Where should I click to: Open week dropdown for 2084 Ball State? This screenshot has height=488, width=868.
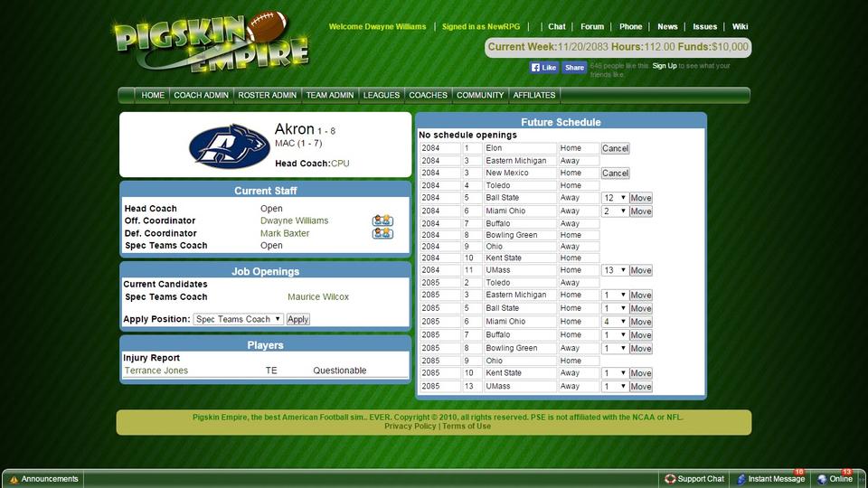[x=615, y=198]
